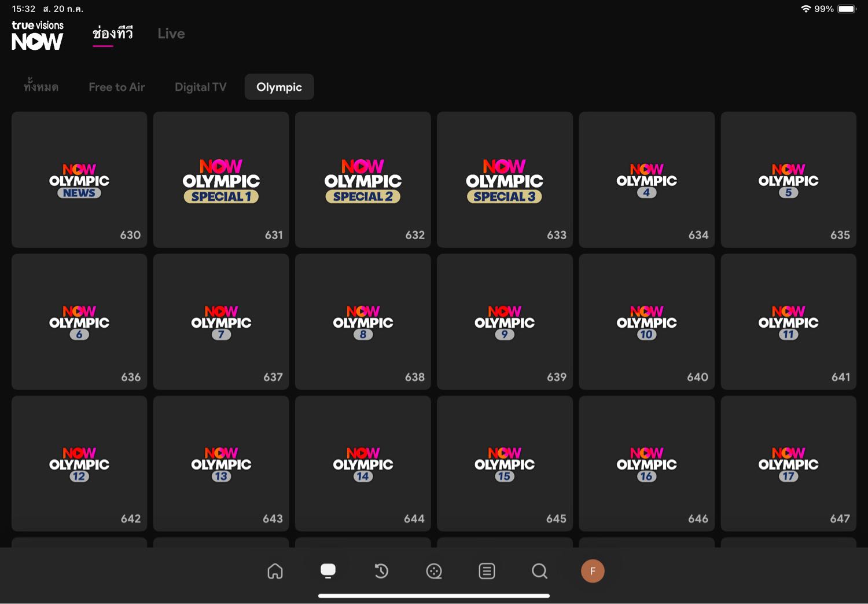The height and width of the screenshot is (604, 868).
Task: Open NOW Olympic 13 channel card
Action: [x=221, y=463]
